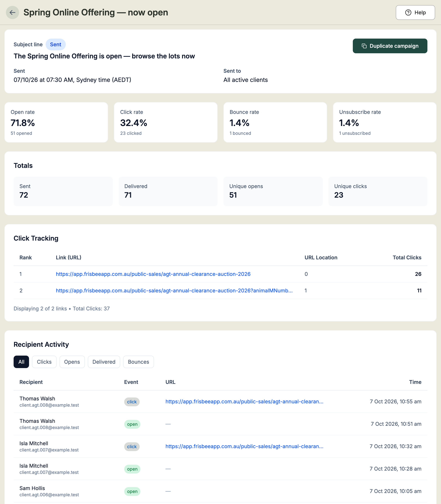The image size is (441, 504).
Task: Click the Recipient Activity heading
Action: 41,344
